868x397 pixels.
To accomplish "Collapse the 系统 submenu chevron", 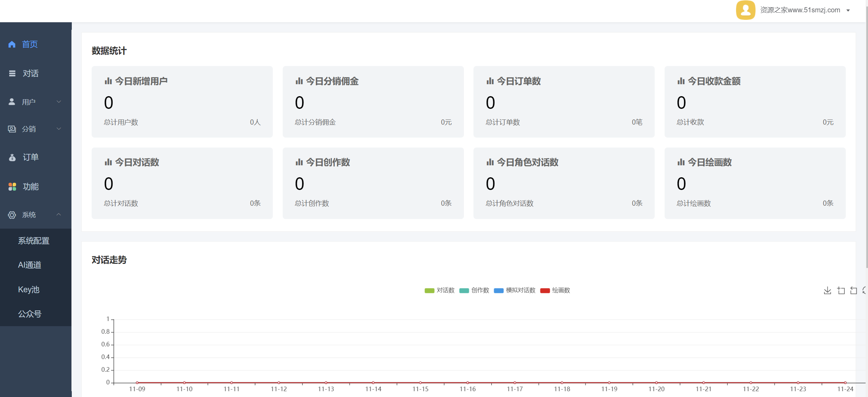I will coord(59,215).
